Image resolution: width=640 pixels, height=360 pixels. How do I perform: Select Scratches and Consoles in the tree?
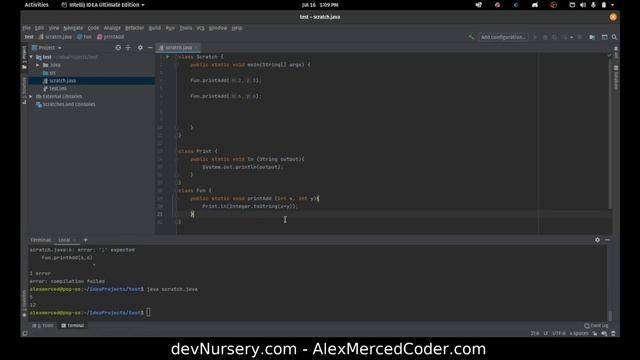(x=65, y=104)
